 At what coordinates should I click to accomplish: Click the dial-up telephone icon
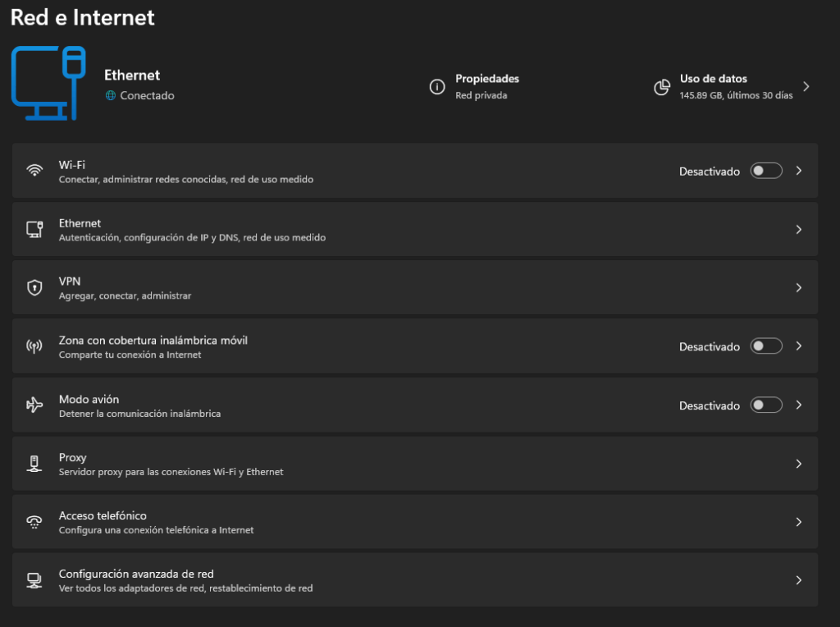(34, 522)
